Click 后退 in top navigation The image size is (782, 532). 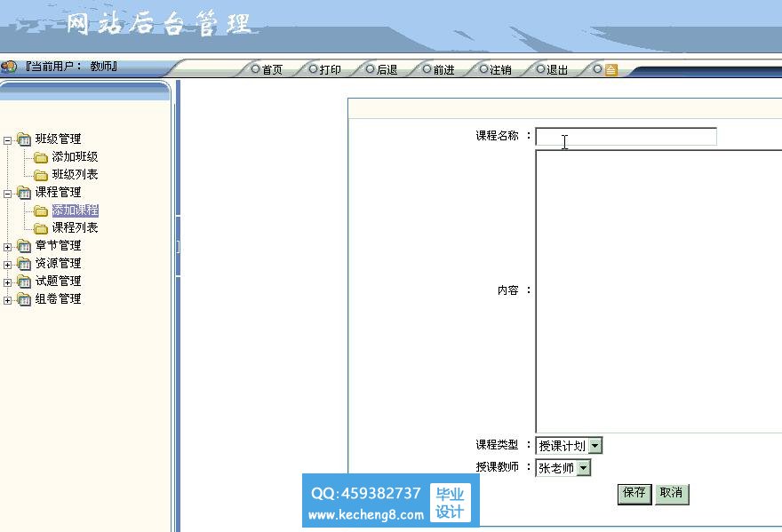tap(387, 70)
